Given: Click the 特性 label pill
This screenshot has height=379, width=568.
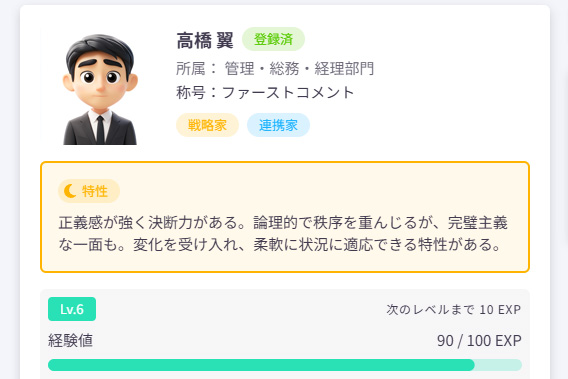Looking at the screenshot, I should 89,191.
